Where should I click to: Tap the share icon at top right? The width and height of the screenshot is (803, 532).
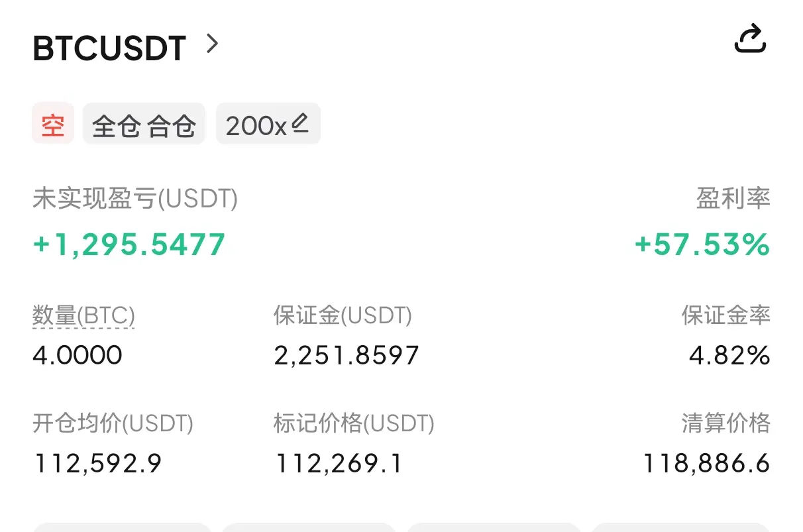(x=750, y=38)
